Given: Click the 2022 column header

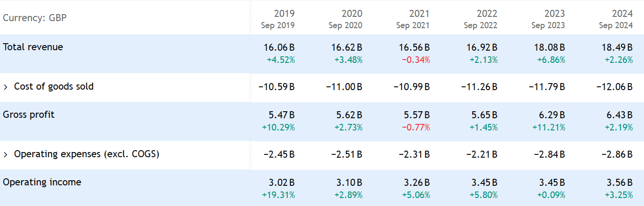Looking at the screenshot, I should [487, 14].
